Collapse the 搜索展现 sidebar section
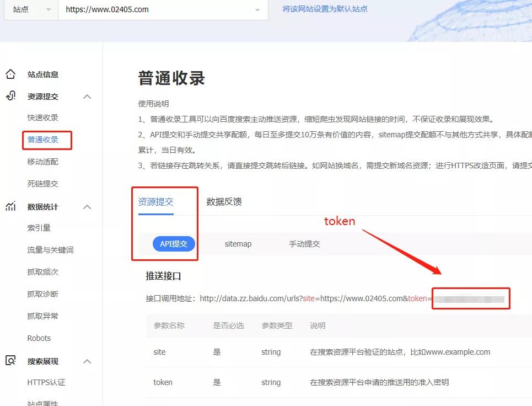This screenshot has width=532, height=406. pos(87,361)
